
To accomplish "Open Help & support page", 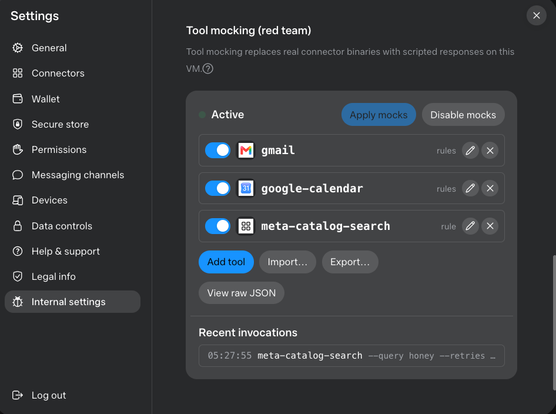I will point(72,251).
